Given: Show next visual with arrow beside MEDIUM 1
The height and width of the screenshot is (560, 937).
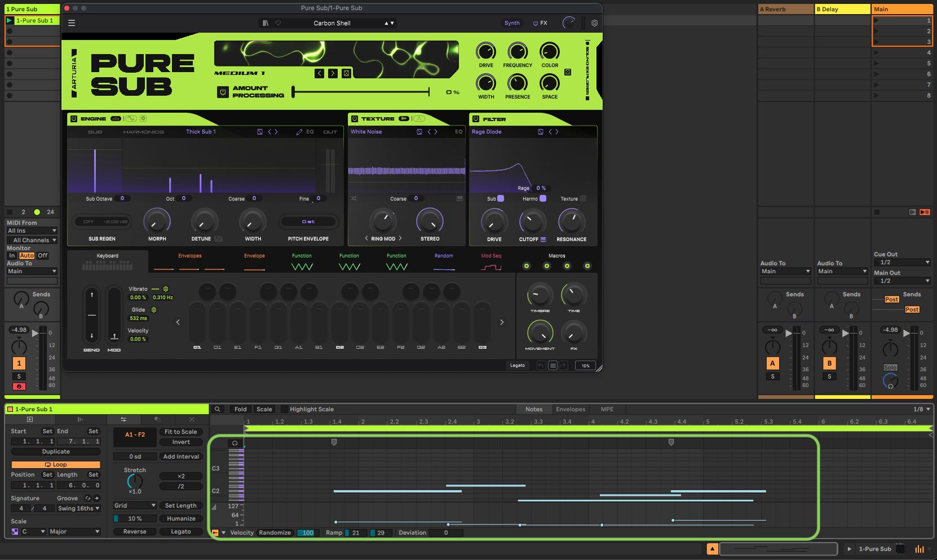Looking at the screenshot, I should click(333, 73).
